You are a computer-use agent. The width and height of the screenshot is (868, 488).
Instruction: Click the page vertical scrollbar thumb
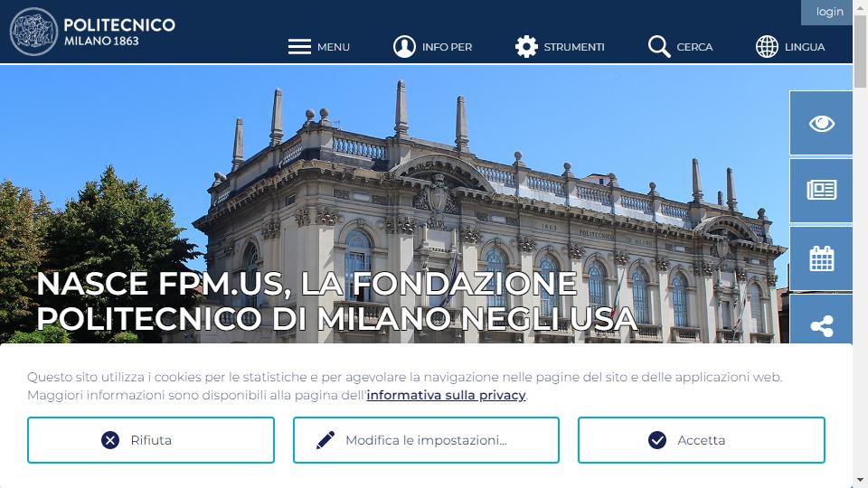(860, 52)
